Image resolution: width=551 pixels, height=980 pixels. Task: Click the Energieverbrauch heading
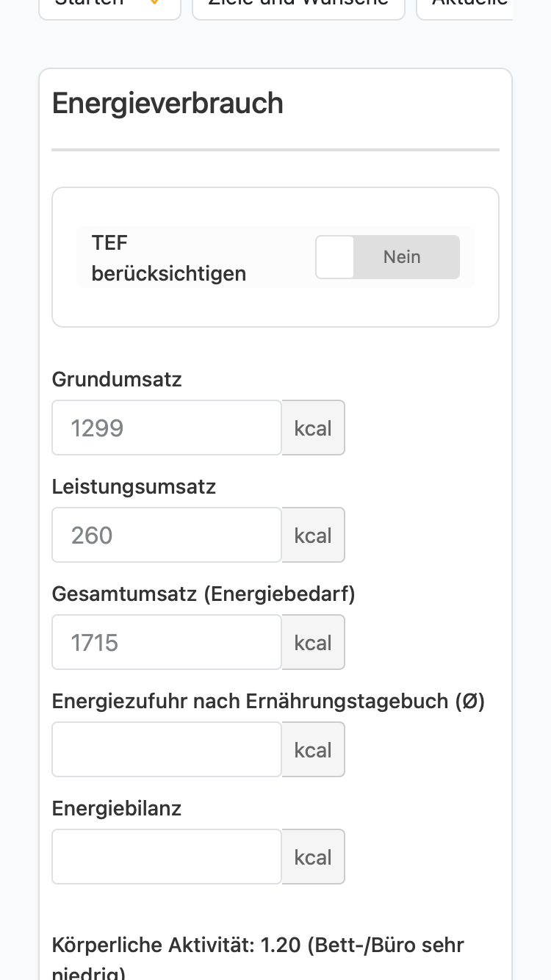pos(168,104)
